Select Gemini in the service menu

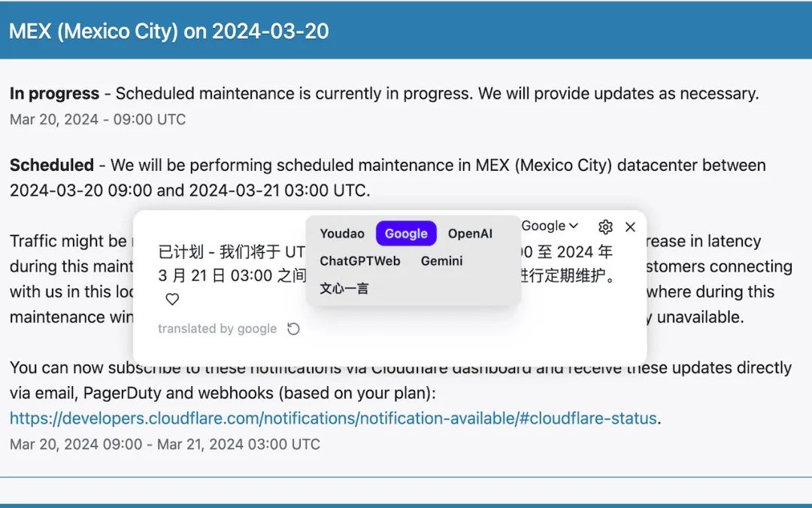pos(442,261)
